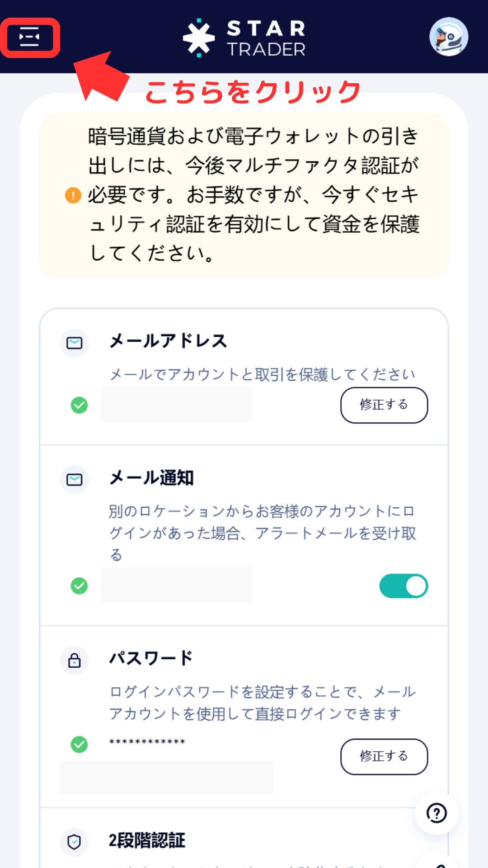Image resolution: width=488 pixels, height=868 pixels.
Task: Click the envelope icon beside メール通知
Action: [x=75, y=480]
